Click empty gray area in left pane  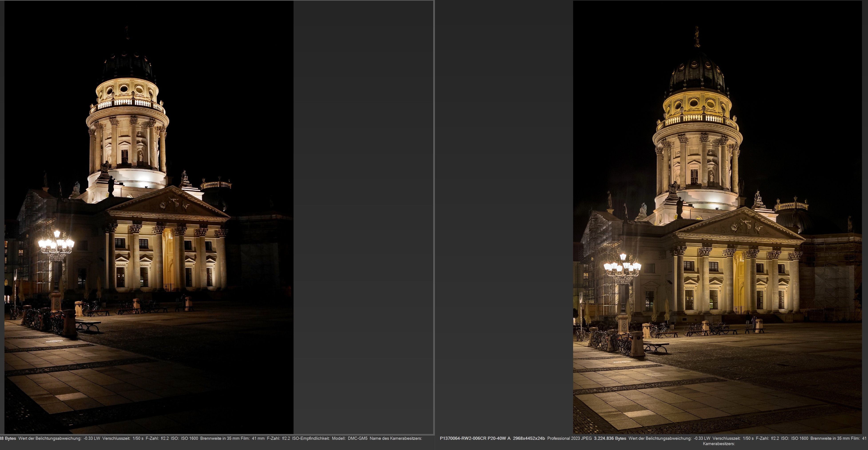point(363,216)
